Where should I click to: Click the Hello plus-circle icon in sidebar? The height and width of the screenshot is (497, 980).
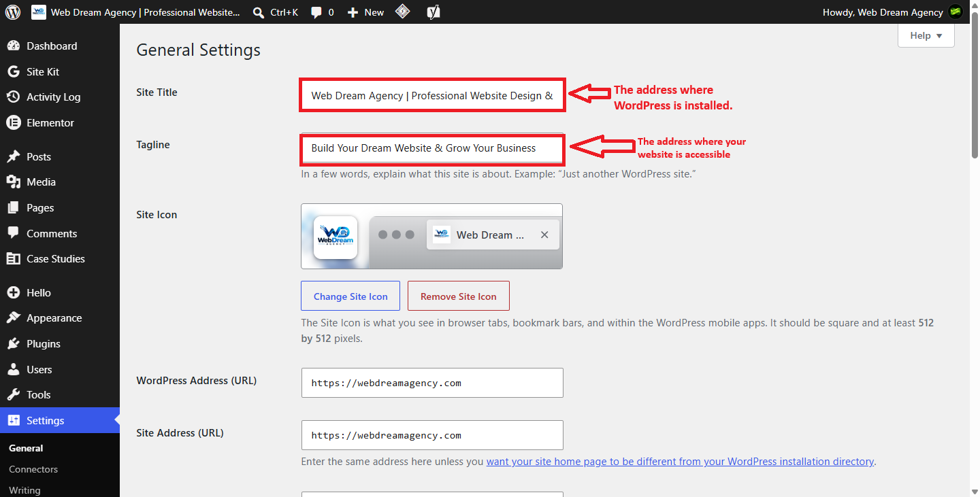pos(14,293)
